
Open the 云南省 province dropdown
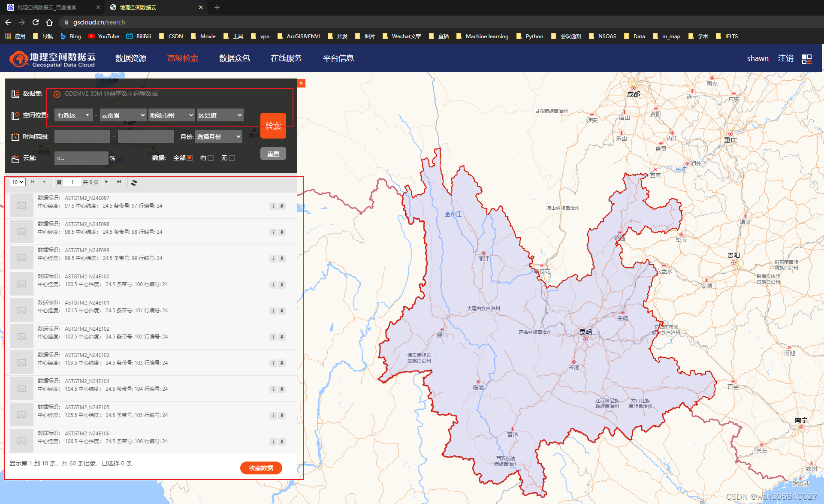click(123, 115)
